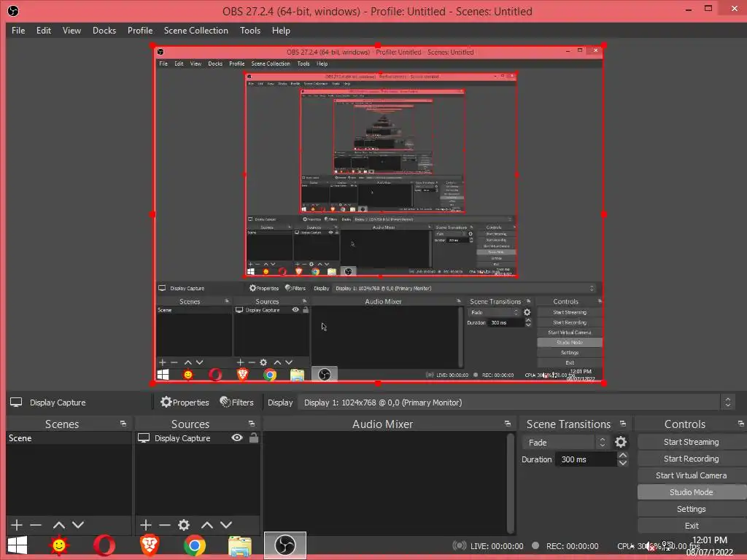Open the View menu

pos(71,31)
